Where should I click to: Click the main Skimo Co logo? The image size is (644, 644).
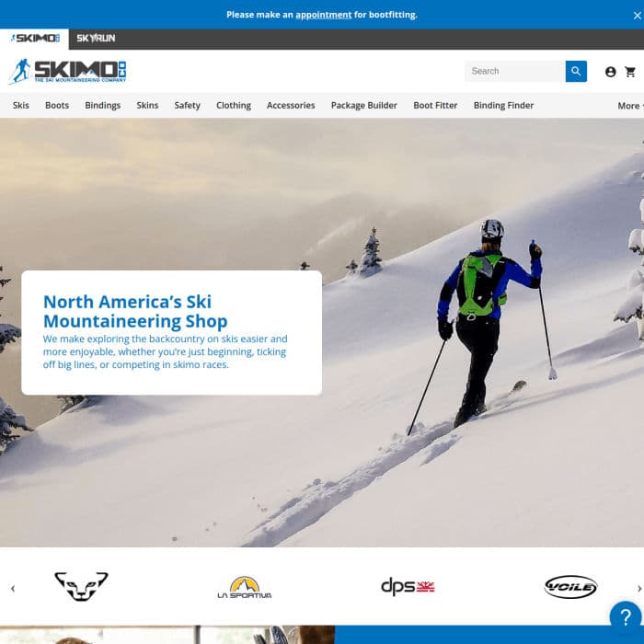(68, 72)
